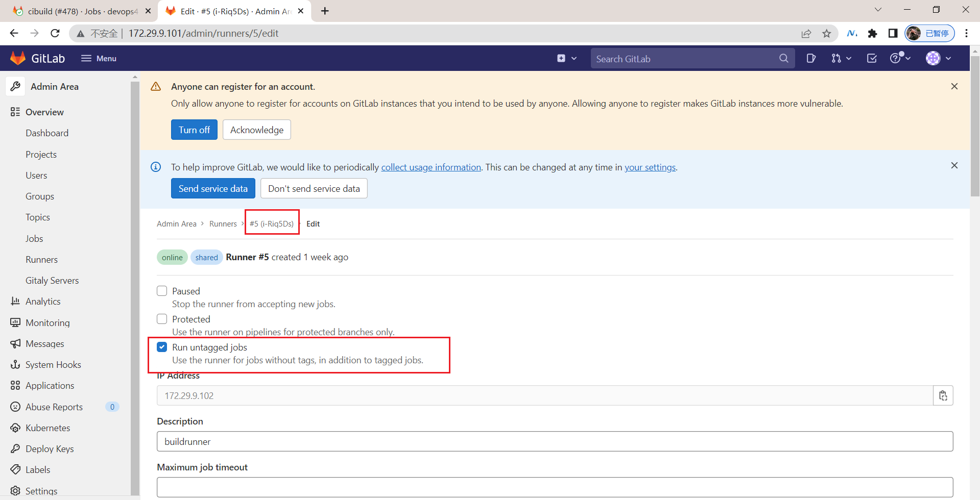
Task: Click the Settings gear icon in sidebar
Action: (15, 491)
